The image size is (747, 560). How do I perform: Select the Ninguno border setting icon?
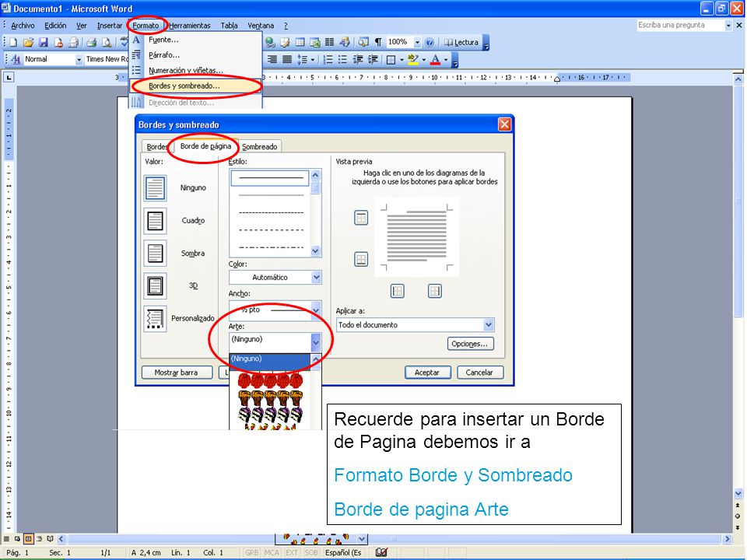click(156, 187)
